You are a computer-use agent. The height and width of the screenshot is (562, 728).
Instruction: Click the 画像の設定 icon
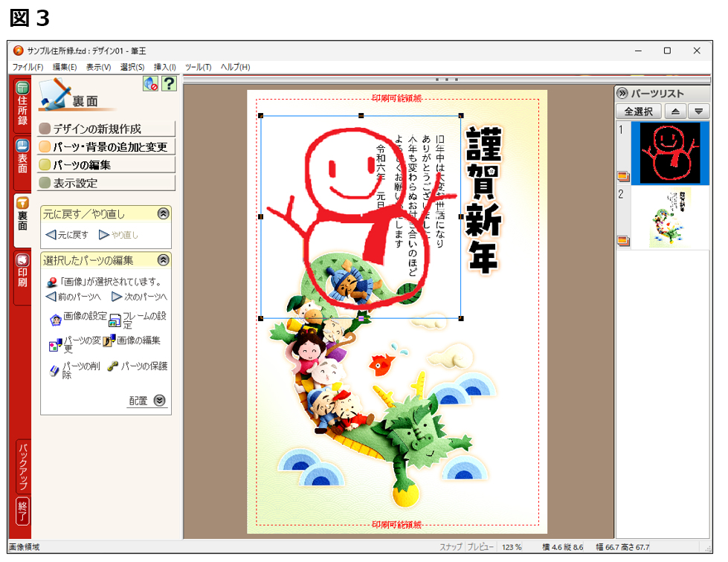click(56, 320)
